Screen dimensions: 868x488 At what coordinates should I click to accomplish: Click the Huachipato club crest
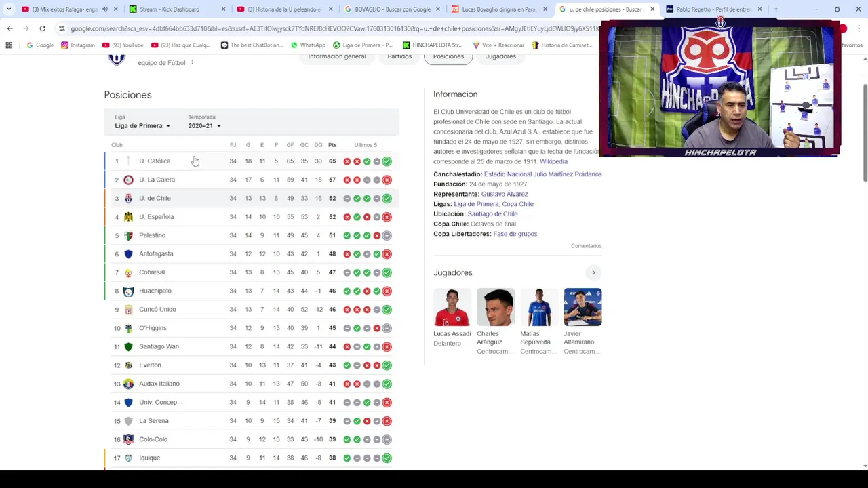[128, 291]
